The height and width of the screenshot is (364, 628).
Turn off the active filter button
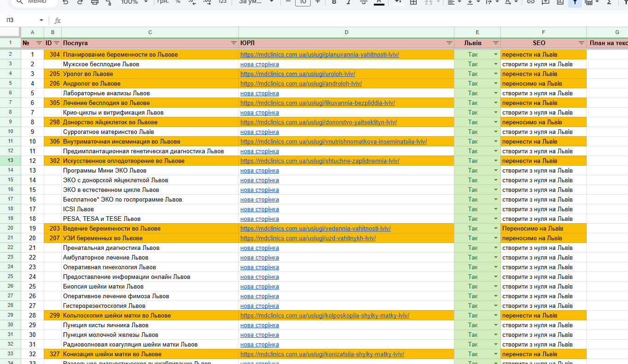point(575,2)
